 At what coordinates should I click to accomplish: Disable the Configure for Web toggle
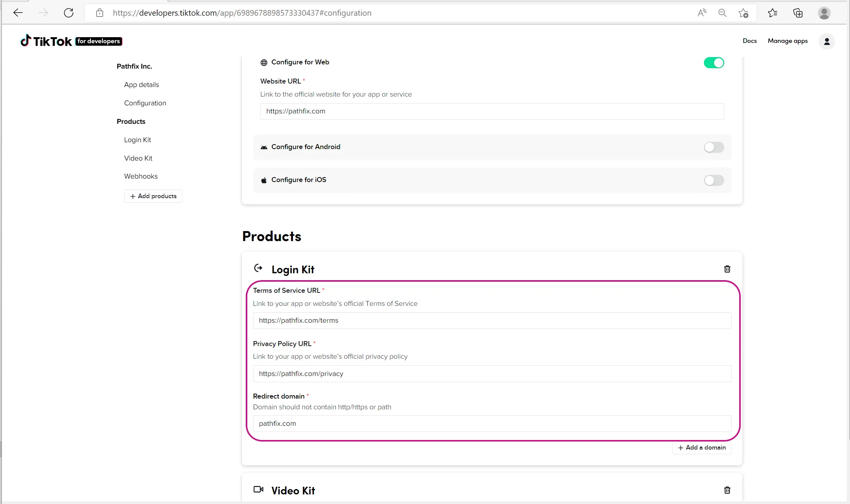(714, 62)
